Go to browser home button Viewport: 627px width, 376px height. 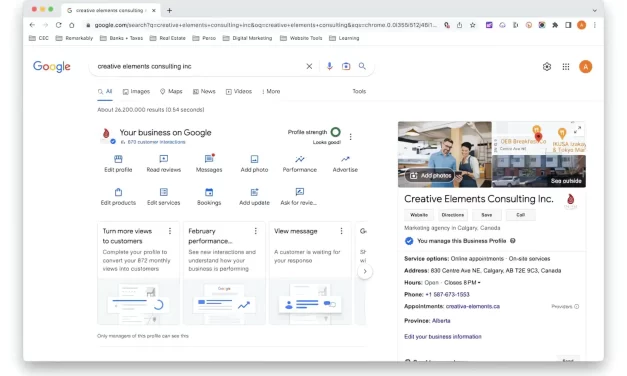coord(72,25)
